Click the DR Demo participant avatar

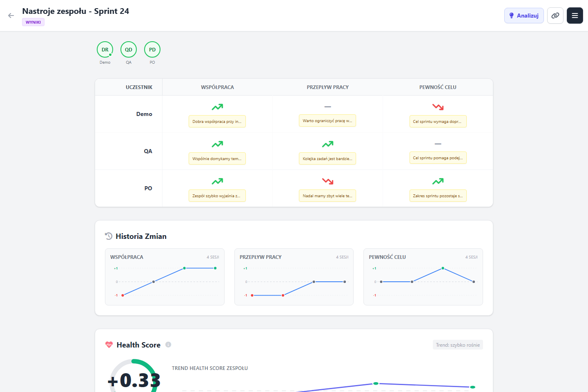(105, 49)
